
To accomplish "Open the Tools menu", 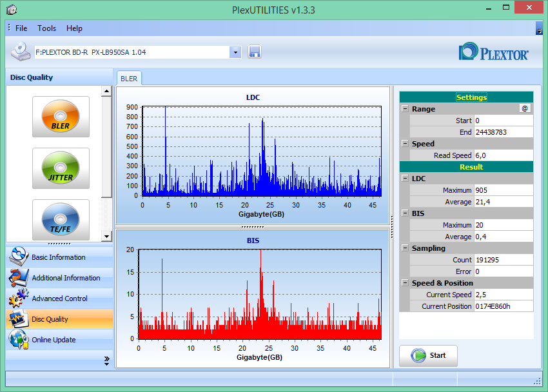I will pos(47,28).
